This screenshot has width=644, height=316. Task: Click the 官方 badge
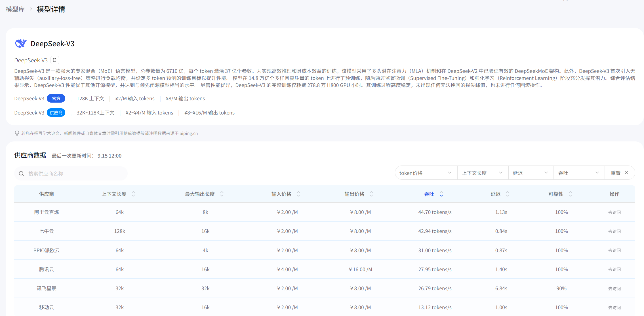56,98
